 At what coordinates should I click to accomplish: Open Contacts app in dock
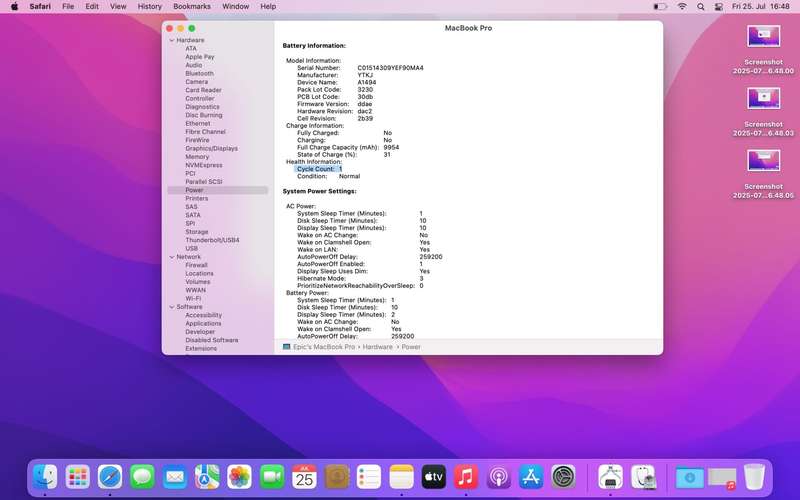(337, 478)
